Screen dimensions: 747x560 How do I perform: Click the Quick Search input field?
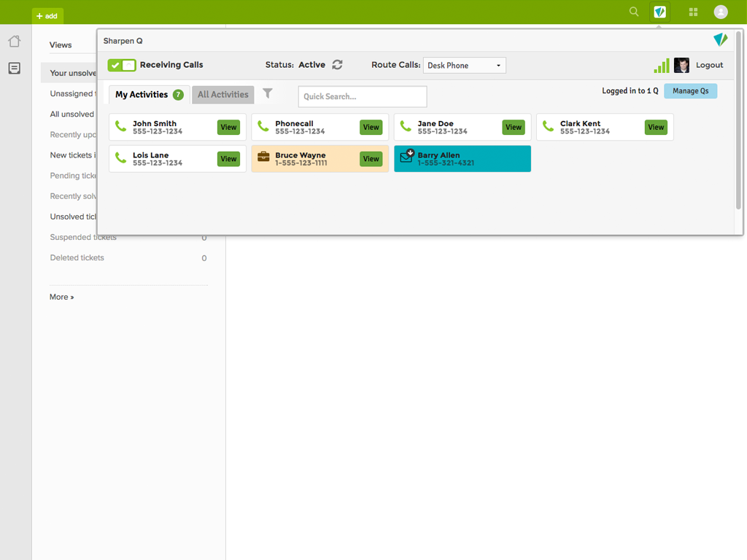[x=362, y=96]
